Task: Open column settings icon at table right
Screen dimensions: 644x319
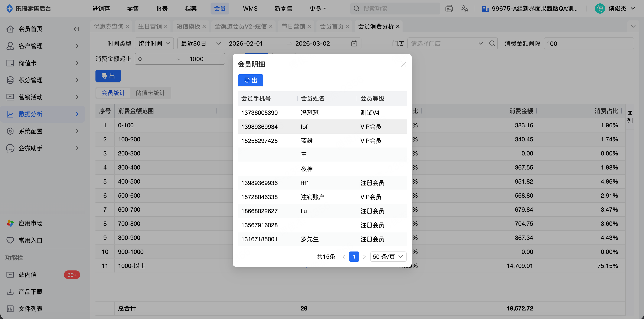Action: pos(630,113)
